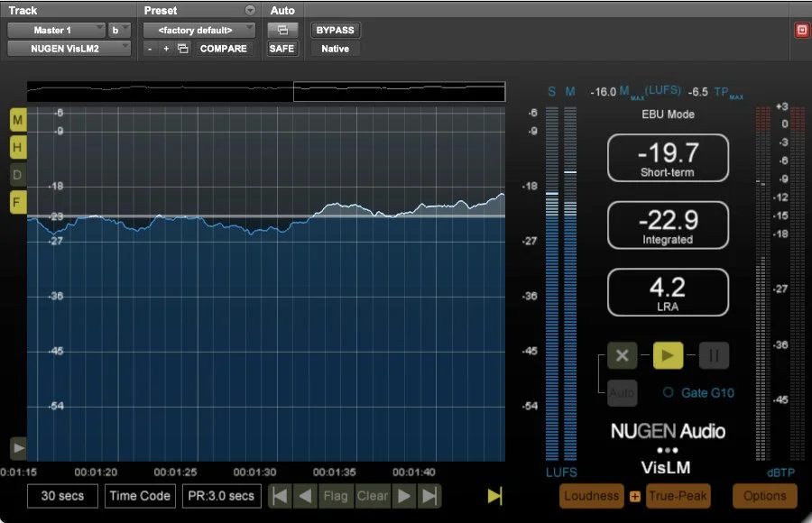Enable automation SAFE mode
Screen dimensions: 812x523
281,49
